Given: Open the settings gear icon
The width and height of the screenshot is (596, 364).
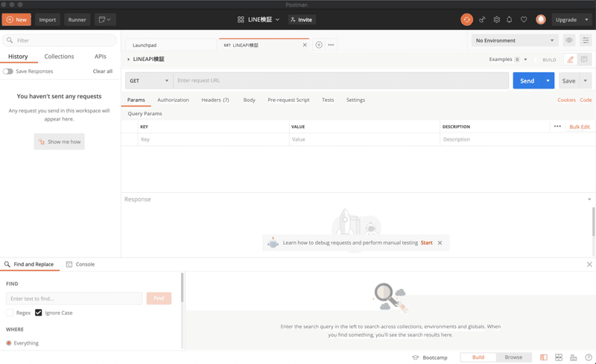Looking at the screenshot, I should (x=496, y=19).
